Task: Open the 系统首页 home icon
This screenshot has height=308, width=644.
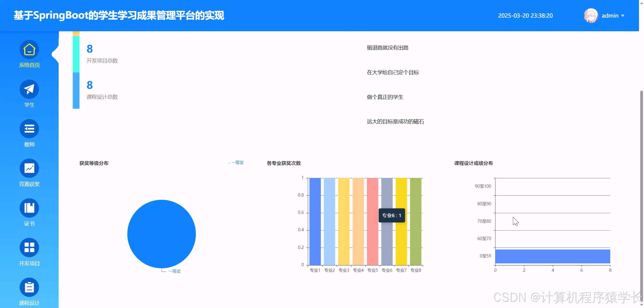Action: click(x=29, y=50)
